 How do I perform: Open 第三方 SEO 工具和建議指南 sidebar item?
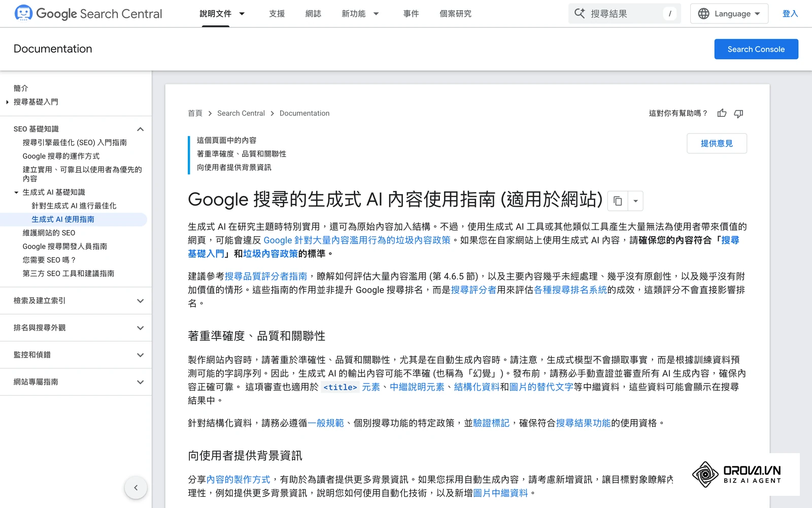tap(69, 273)
